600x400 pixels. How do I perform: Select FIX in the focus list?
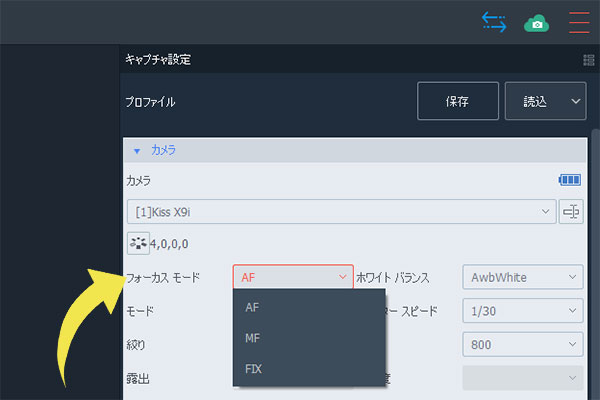pos(253,369)
